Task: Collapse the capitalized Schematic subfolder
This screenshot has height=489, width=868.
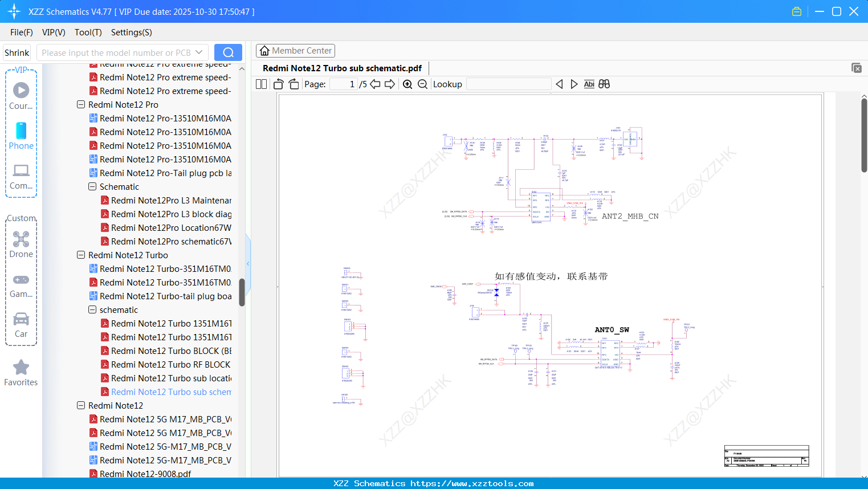Action: point(92,187)
